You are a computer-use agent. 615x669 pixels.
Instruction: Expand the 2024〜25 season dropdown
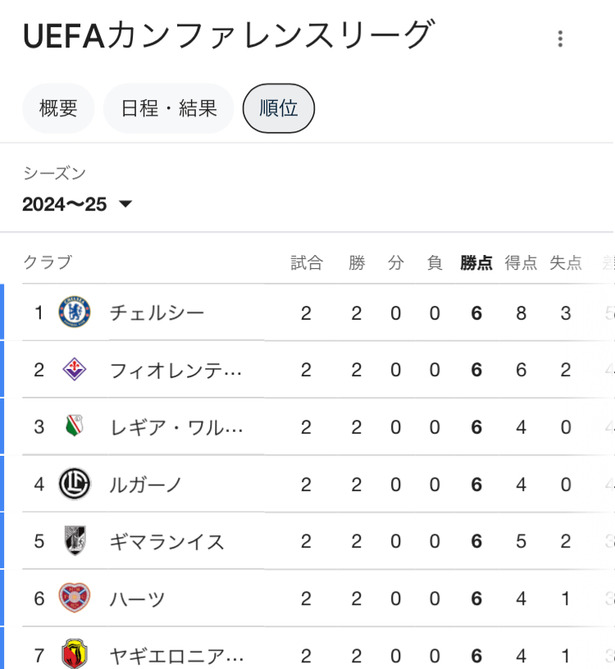pyautogui.click(x=77, y=204)
